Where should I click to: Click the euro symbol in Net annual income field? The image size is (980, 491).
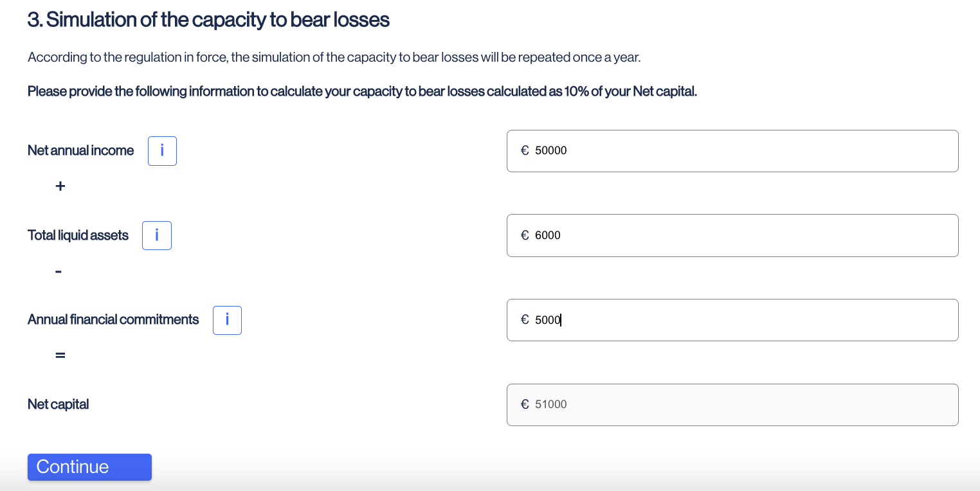(x=525, y=150)
